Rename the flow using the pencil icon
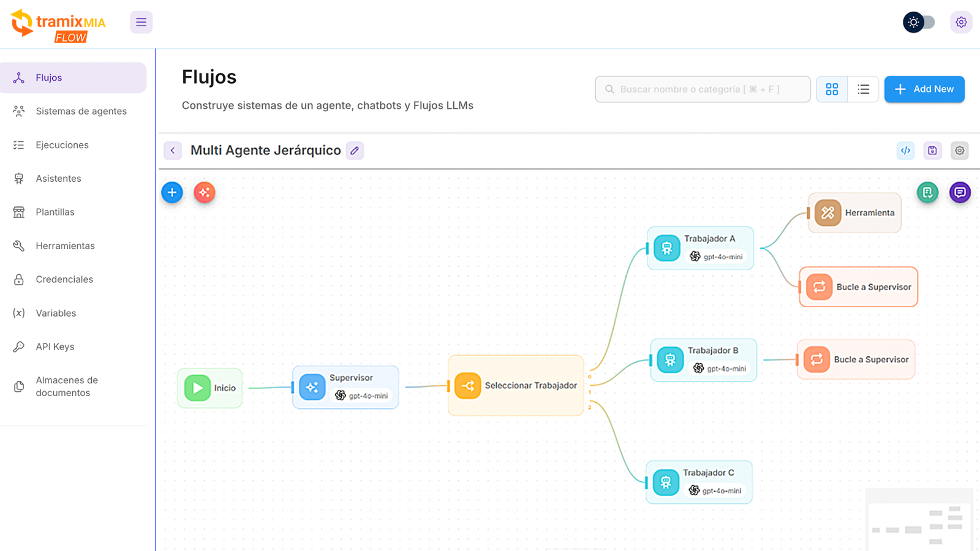 pyautogui.click(x=354, y=150)
